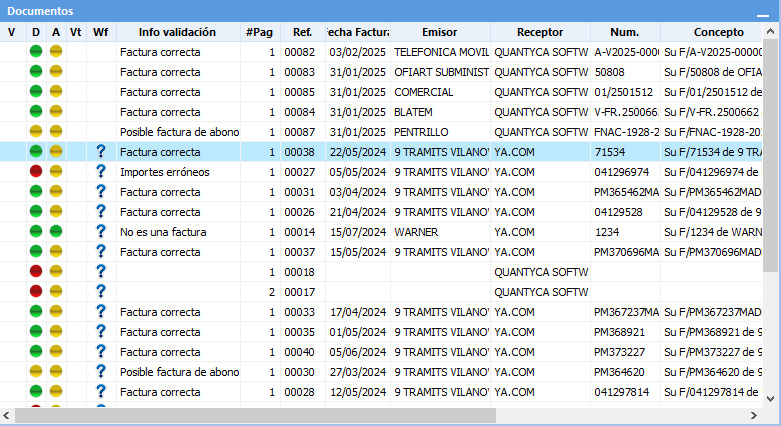This screenshot has height=426, width=781.
Task: Click red D status icon for Ref 00017
Action: (36, 291)
